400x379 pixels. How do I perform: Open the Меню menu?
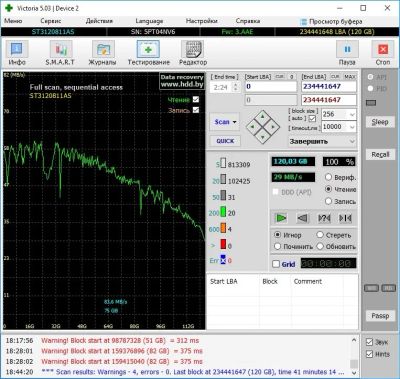point(13,21)
